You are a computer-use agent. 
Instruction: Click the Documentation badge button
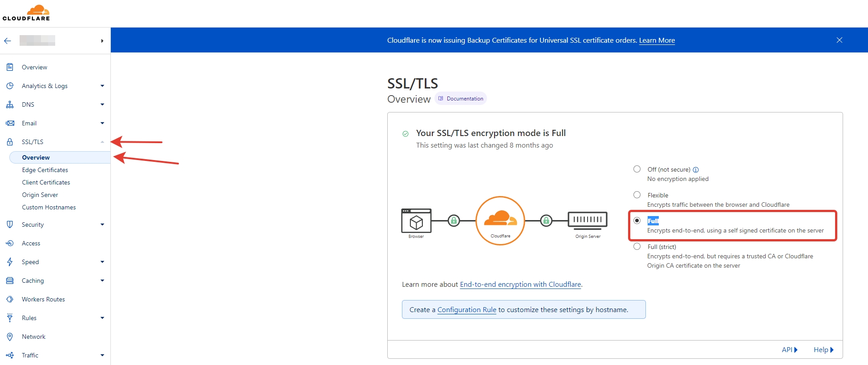461,99
